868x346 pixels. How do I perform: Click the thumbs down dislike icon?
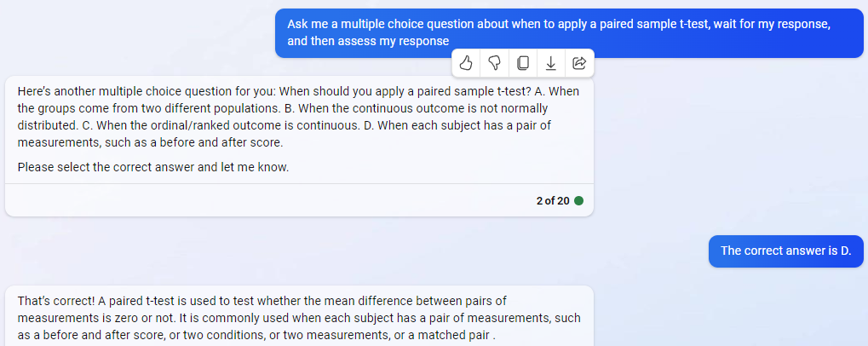(494, 63)
